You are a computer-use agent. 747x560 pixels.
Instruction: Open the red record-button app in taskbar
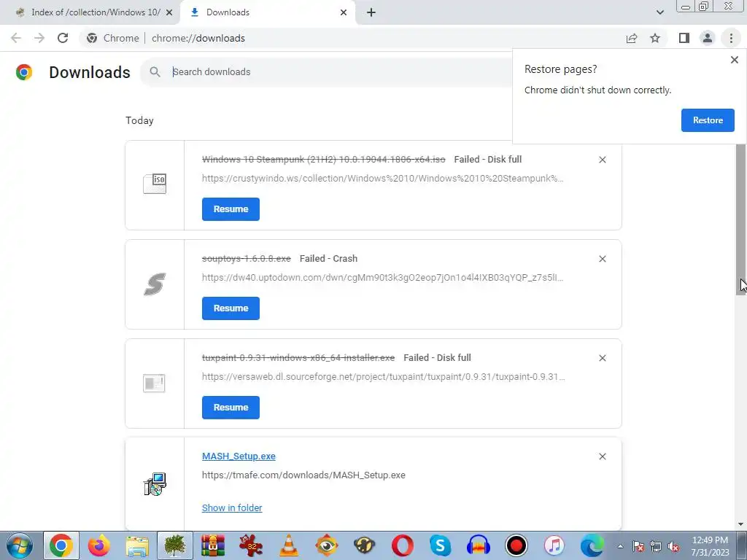pyautogui.click(x=516, y=545)
